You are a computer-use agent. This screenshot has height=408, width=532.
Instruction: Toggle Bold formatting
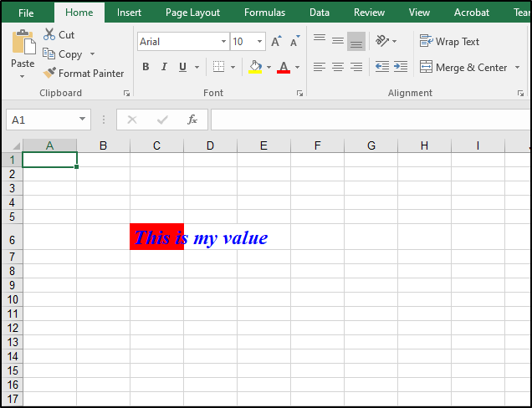tap(146, 67)
